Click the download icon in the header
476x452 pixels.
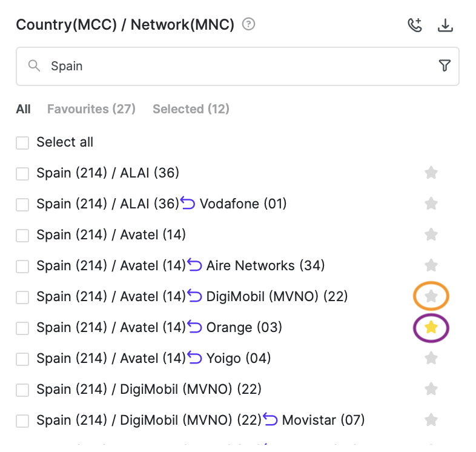[x=445, y=25]
